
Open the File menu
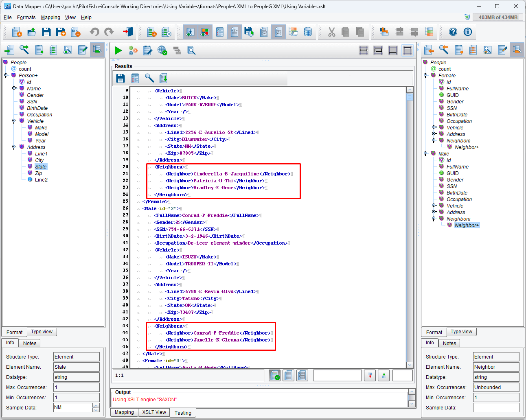tap(8, 17)
